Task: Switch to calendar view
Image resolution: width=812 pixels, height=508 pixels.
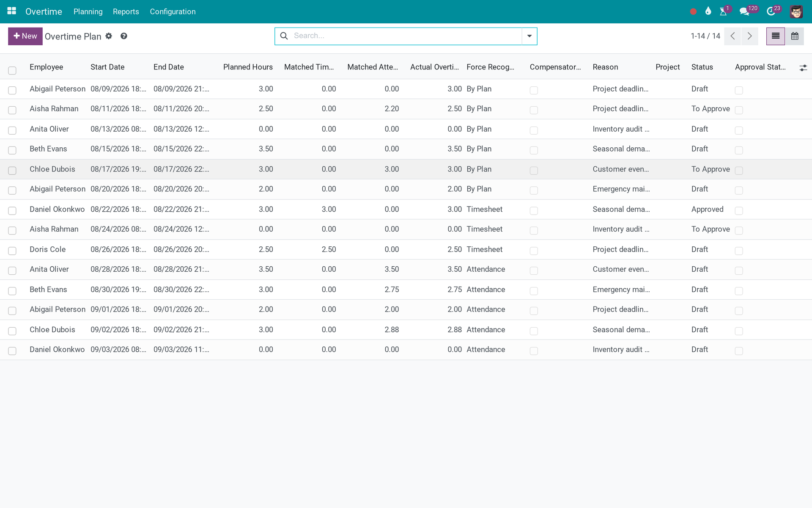Action: coord(795,36)
